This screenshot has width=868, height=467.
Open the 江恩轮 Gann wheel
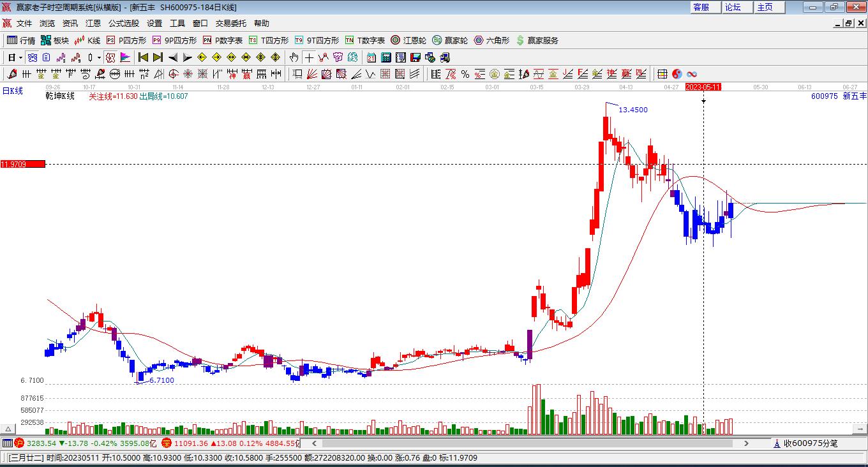408,40
